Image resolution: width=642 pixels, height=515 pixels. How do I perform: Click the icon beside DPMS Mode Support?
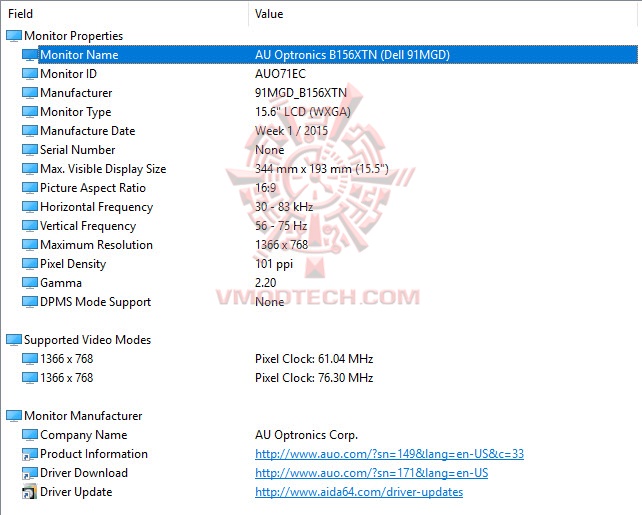pyautogui.click(x=30, y=302)
